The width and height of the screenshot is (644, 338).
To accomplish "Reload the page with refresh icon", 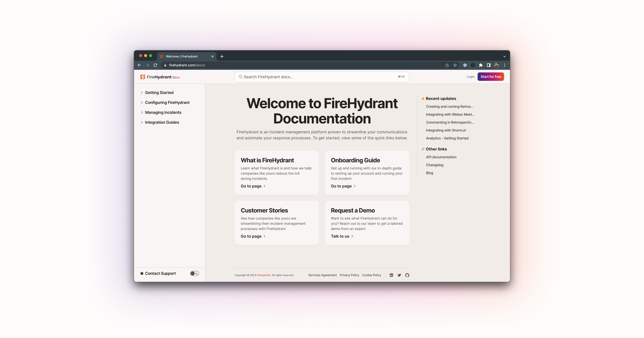I will pos(155,65).
